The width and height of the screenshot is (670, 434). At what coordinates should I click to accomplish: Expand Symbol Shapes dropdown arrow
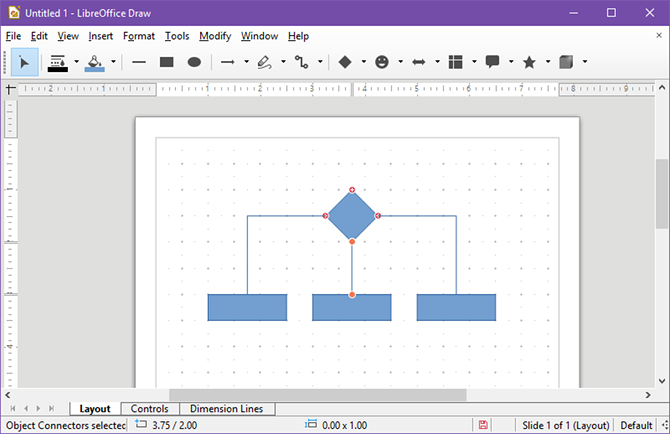pyautogui.click(x=400, y=62)
